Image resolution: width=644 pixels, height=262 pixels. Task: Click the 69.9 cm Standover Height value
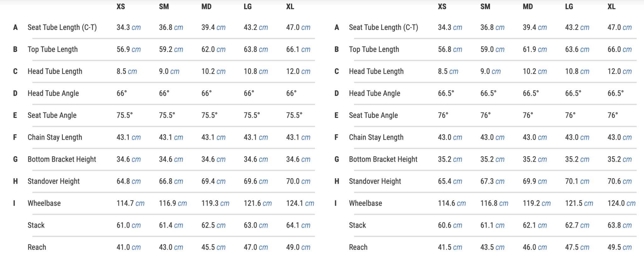coord(535,181)
